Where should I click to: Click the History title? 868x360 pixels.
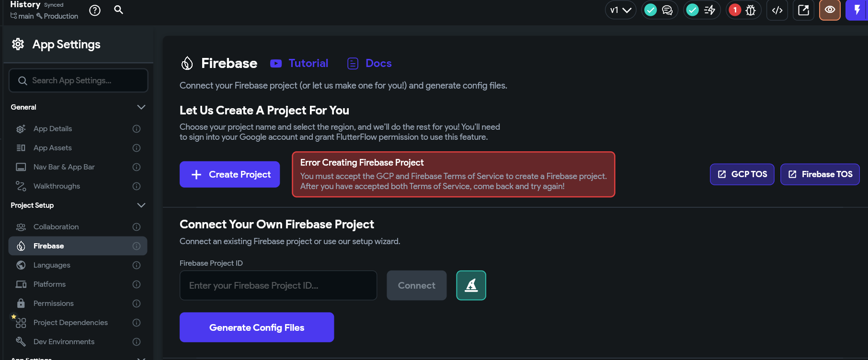(x=25, y=4)
